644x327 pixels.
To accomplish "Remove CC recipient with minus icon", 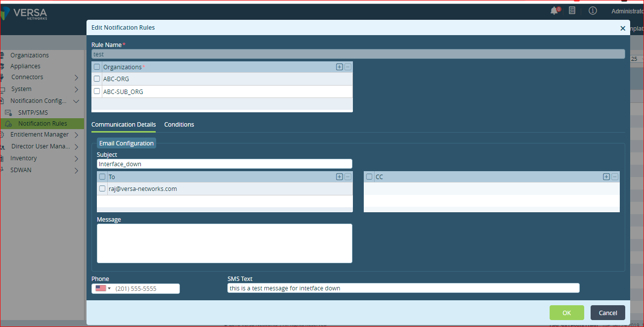I will pyautogui.click(x=614, y=177).
